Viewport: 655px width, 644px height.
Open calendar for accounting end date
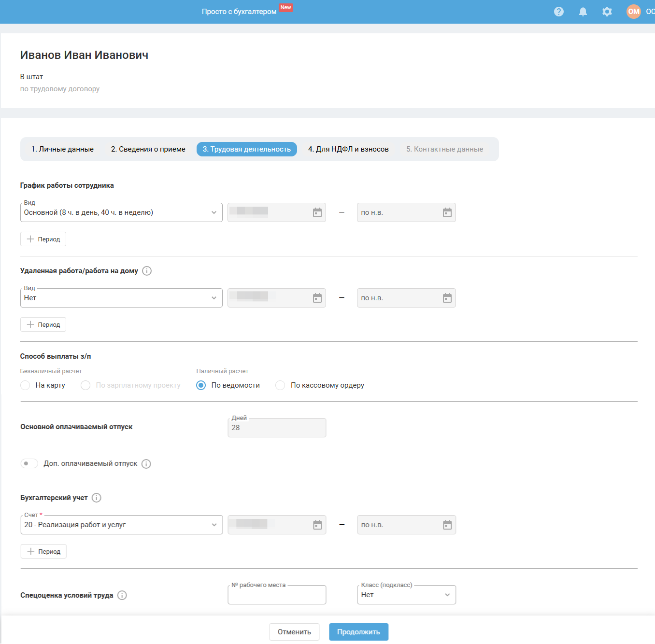coord(447,525)
